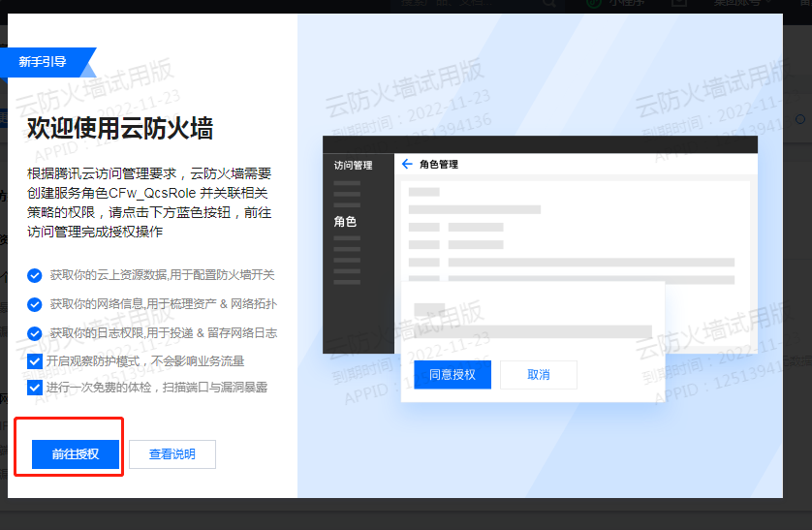Click text 获取你的云上资源数据,用于配置防火墙开关
The image size is (812, 530).
click(x=162, y=275)
